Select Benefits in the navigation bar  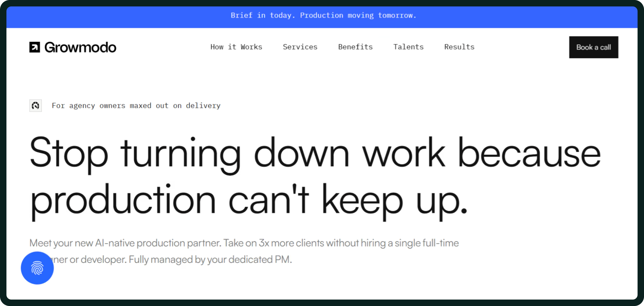coord(355,47)
